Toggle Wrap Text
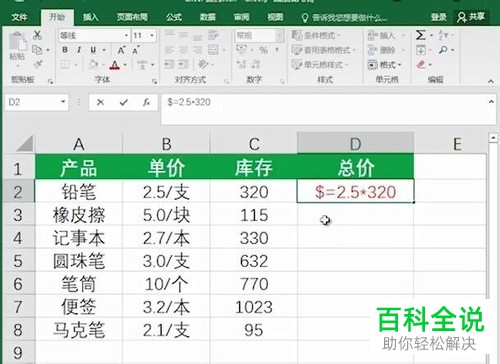This screenshot has height=364, width=500. [213, 35]
